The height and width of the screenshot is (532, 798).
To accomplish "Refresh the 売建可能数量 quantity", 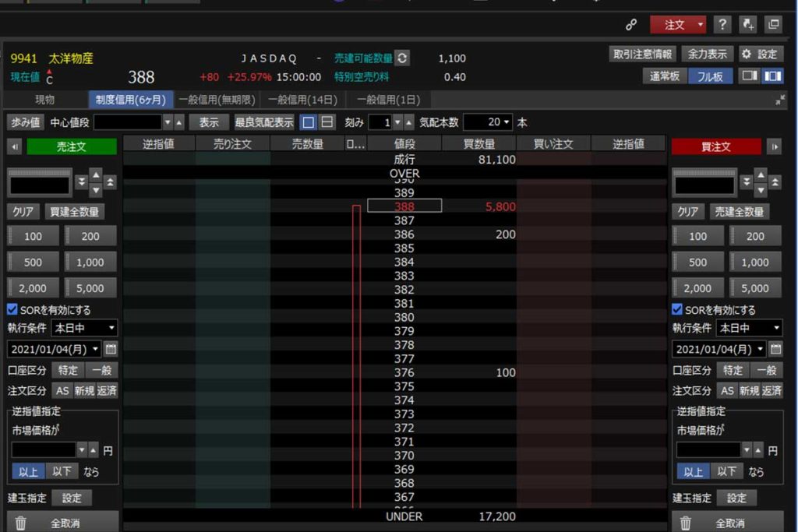I will tap(401, 58).
